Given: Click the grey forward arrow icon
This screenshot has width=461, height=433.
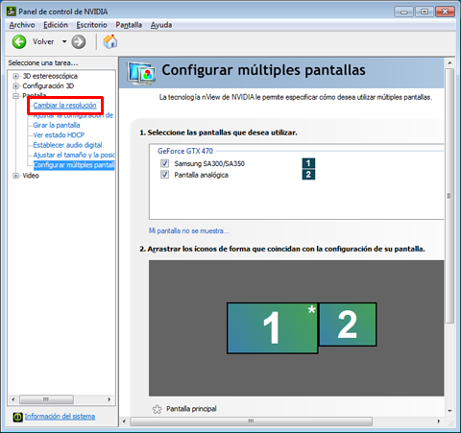Looking at the screenshot, I should point(79,42).
